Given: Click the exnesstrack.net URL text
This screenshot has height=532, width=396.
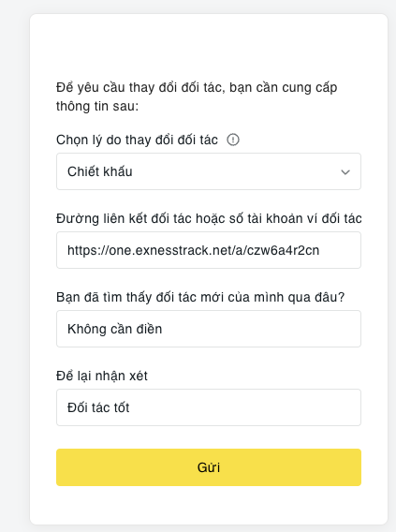Looking at the screenshot, I should click(193, 250).
